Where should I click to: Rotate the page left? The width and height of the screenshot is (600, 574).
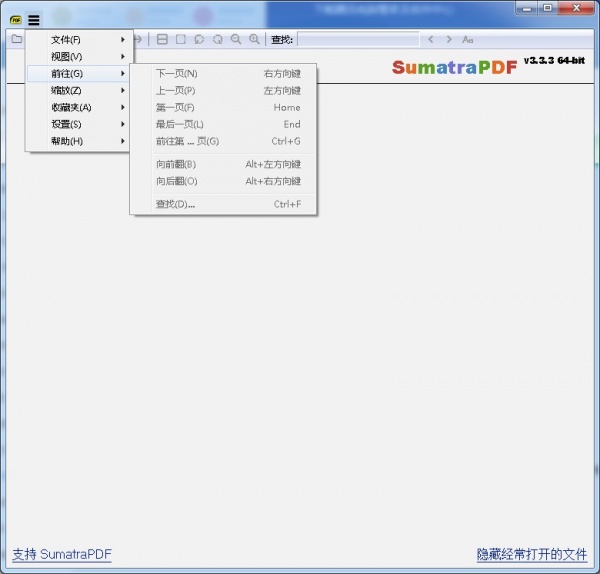click(x=199, y=39)
